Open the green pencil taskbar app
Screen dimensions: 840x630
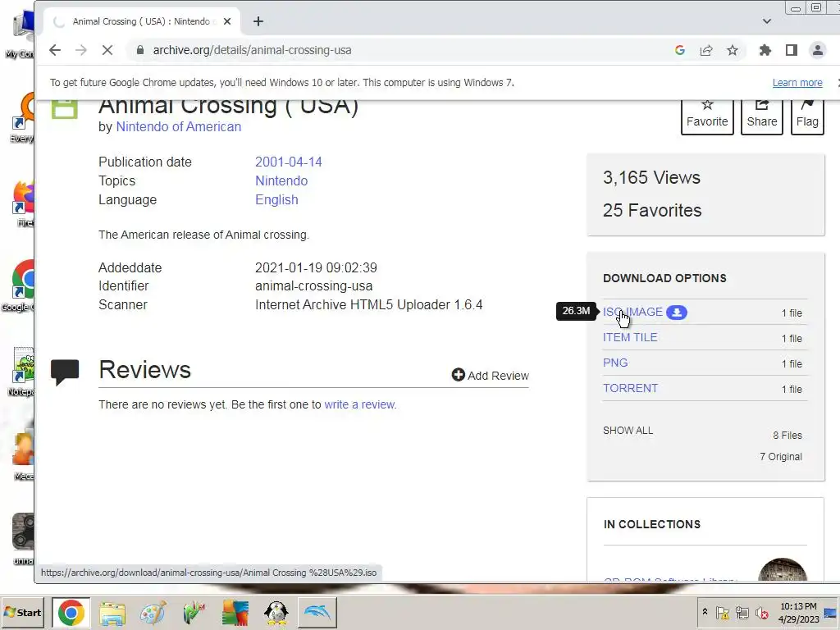(x=194, y=613)
